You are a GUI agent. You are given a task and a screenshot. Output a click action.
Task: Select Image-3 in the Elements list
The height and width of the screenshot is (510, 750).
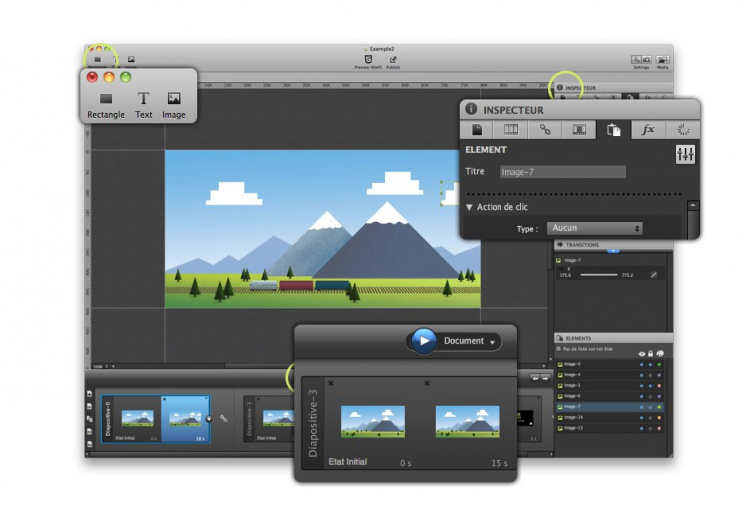610,385
